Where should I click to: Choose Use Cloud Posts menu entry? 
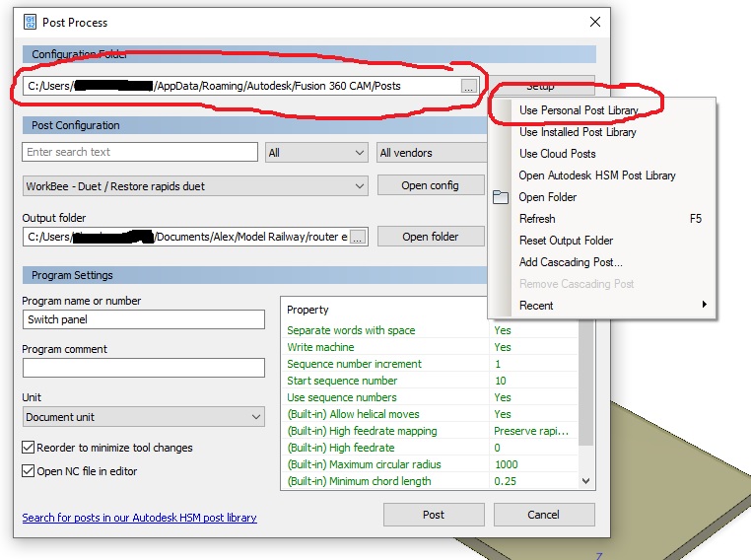[557, 154]
